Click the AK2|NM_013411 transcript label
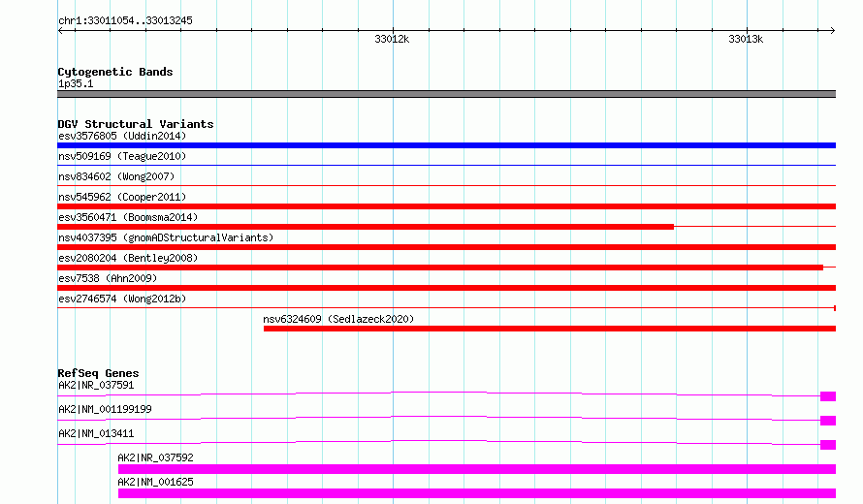863x504 pixels. point(96,433)
